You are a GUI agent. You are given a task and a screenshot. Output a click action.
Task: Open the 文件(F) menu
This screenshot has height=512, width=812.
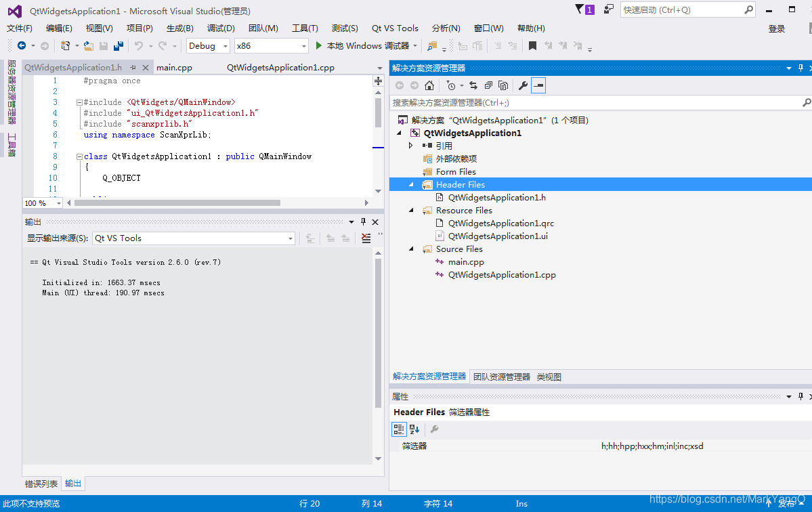coord(19,28)
